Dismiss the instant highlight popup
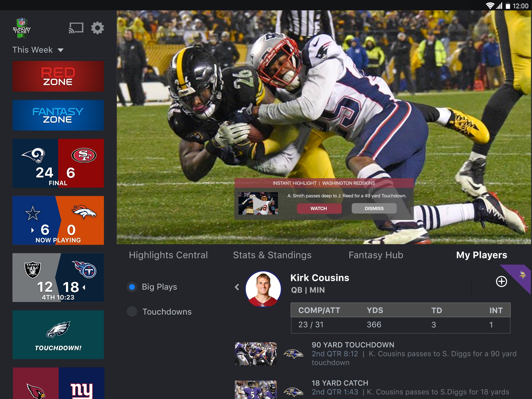 374,208
